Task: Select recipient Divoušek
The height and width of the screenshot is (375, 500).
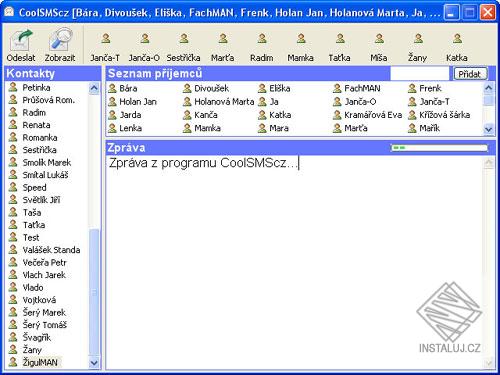Action: (x=206, y=88)
